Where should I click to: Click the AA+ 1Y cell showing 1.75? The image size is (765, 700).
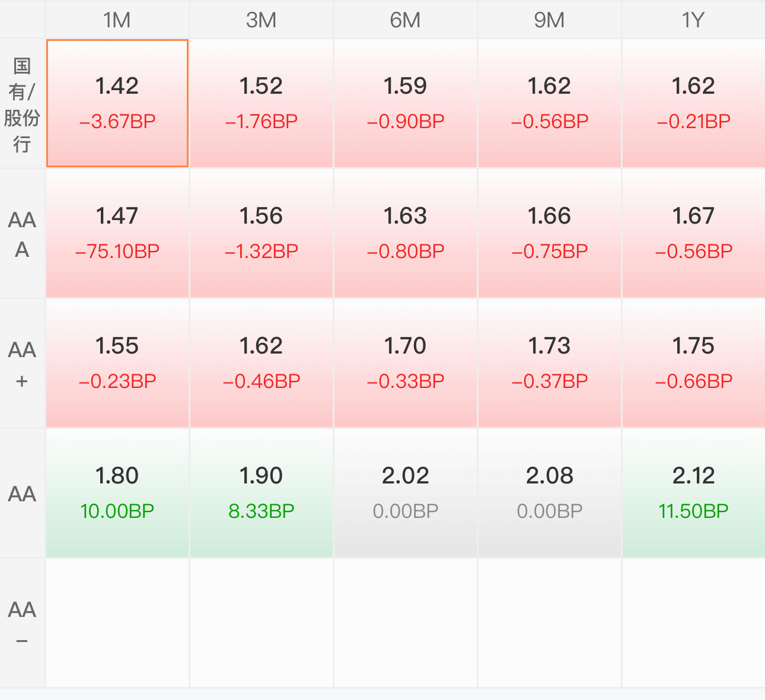tap(694, 363)
